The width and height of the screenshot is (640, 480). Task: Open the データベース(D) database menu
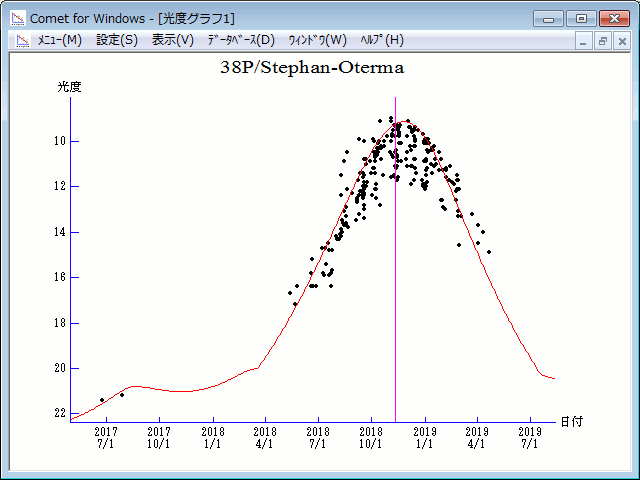pyautogui.click(x=240, y=40)
